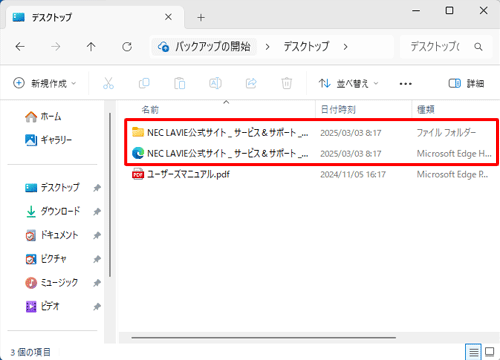Screen dimensions: 500x360
Task: Open the 新規作成 dropdown
Action: 45,83
